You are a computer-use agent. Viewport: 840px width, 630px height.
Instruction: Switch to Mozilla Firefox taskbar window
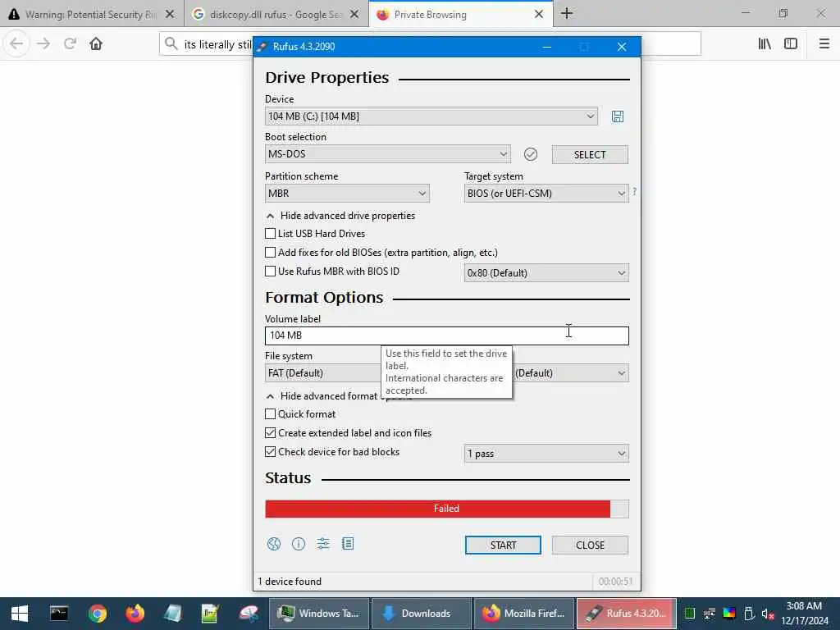[524, 614]
